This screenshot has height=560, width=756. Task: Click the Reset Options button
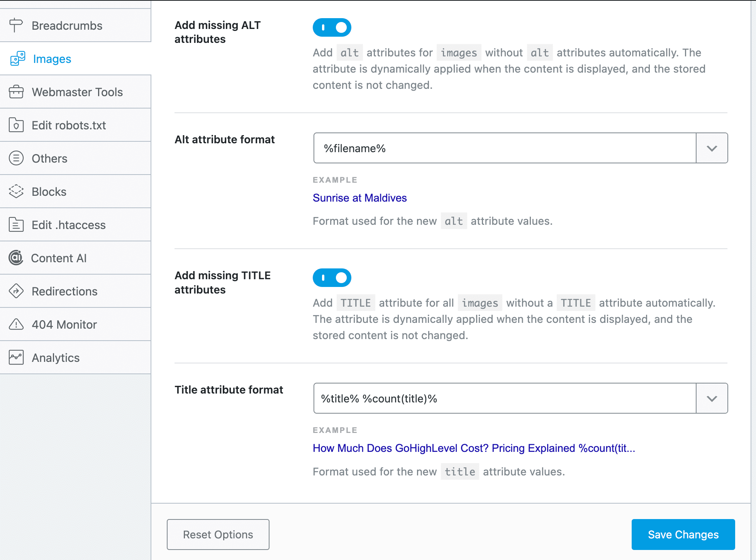coord(218,535)
